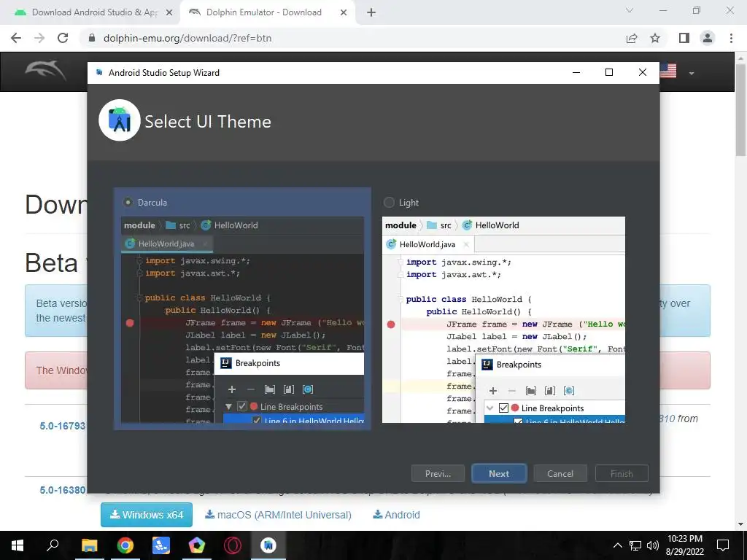Open the Opera browser taskbar icon
The image size is (747, 560).
[233, 545]
